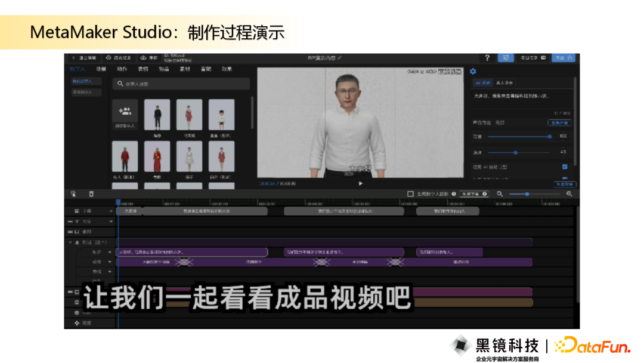Play the preview video
This screenshot has height=363, width=644.
point(360,184)
